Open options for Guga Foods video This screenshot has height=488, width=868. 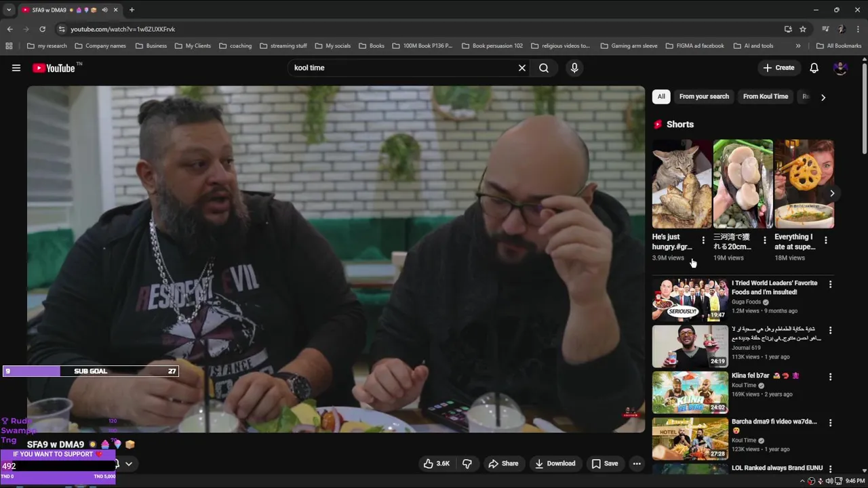tap(830, 285)
